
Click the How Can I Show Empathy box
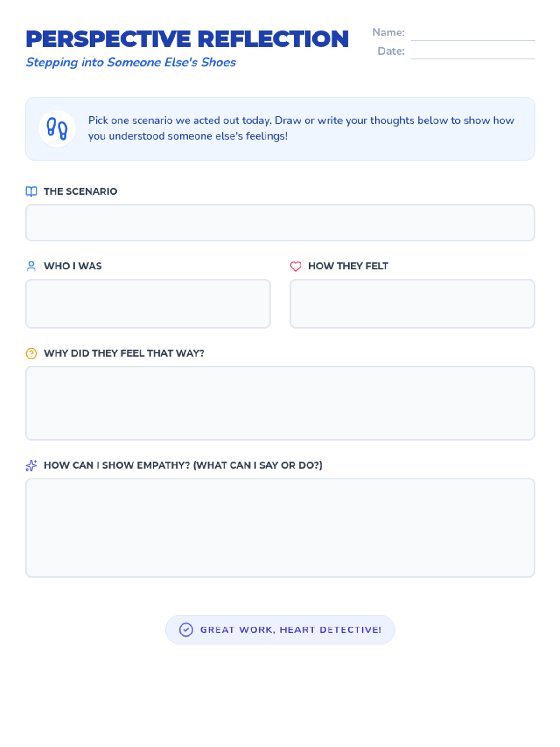(280, 528)
